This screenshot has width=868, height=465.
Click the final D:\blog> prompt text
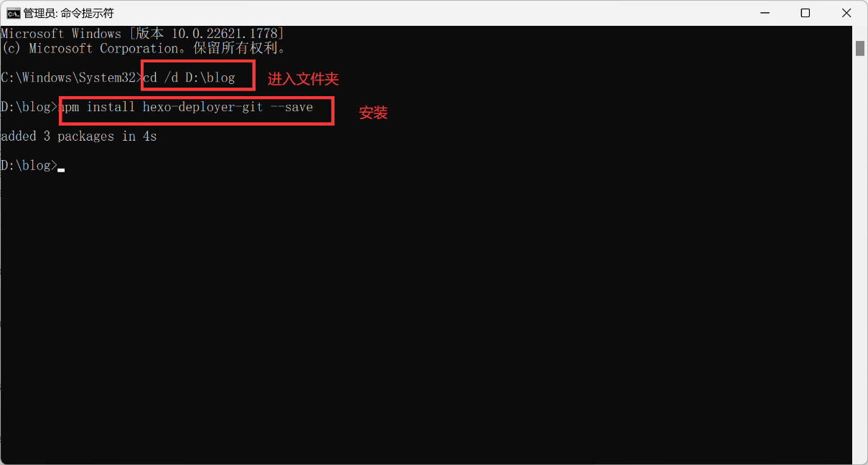point(29,166)
